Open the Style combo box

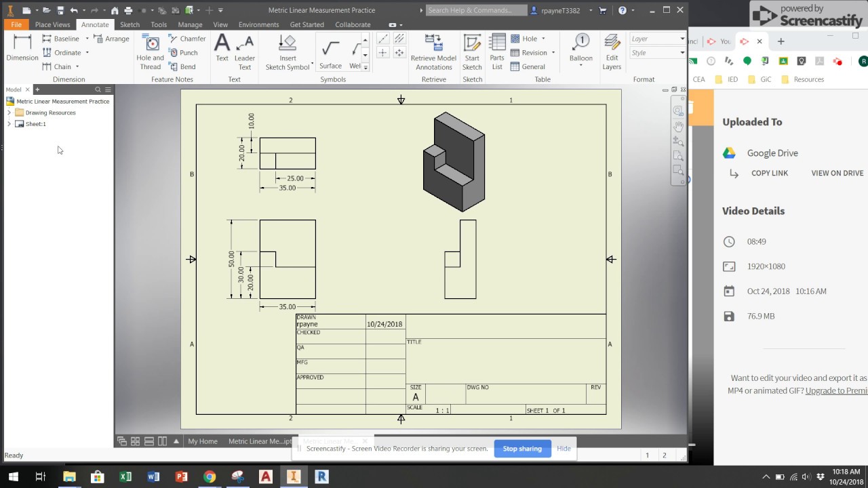coord(658,53)
